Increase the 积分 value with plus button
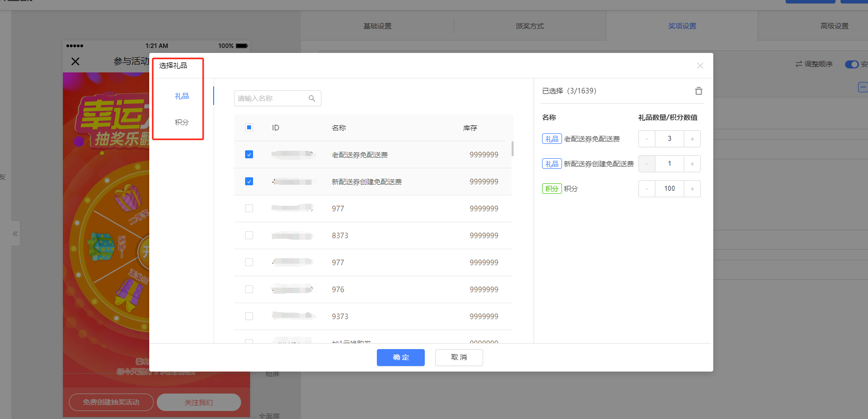868x419 pixels. (x=692, y=189)
